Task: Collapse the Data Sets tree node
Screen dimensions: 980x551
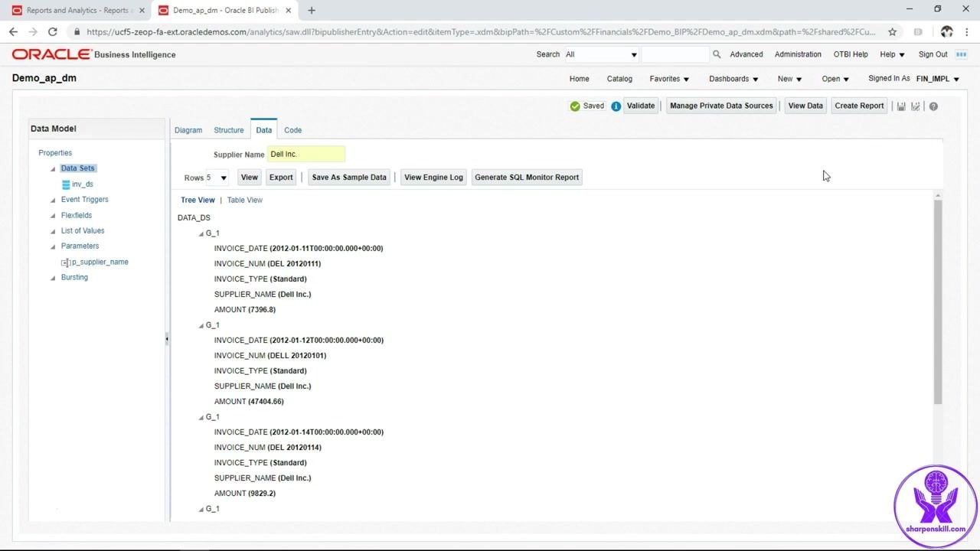Action: pyautogui.click(x=53, y=169)
